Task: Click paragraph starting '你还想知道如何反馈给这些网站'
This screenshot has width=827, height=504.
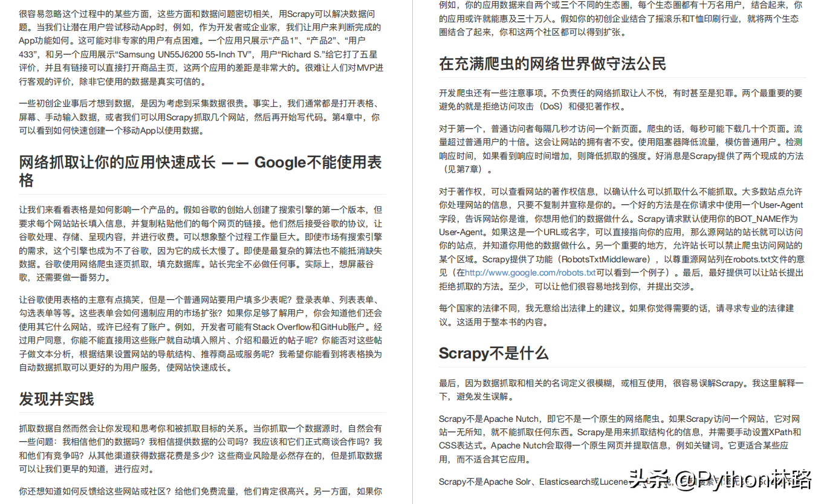Action: pyautogui.click(x=201, y=492)
